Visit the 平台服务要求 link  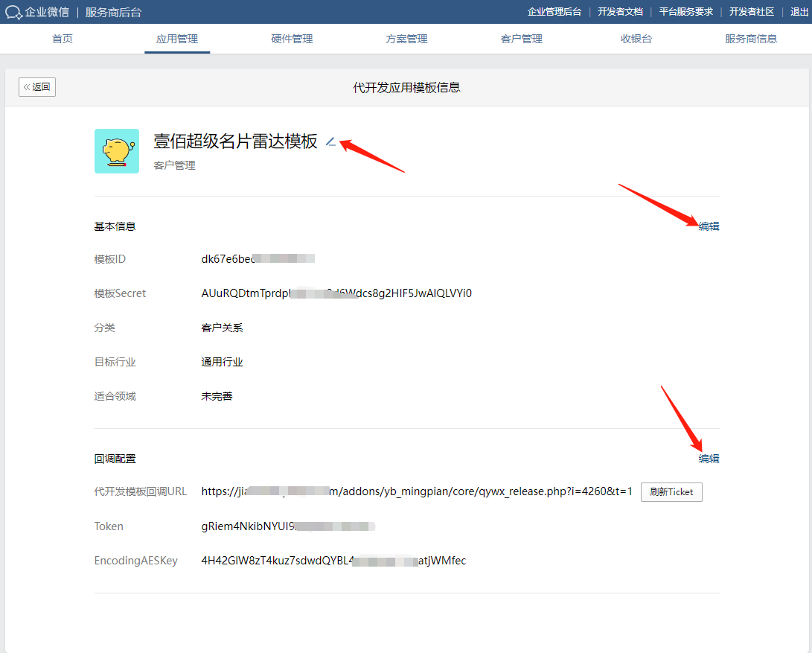point(686,12)
